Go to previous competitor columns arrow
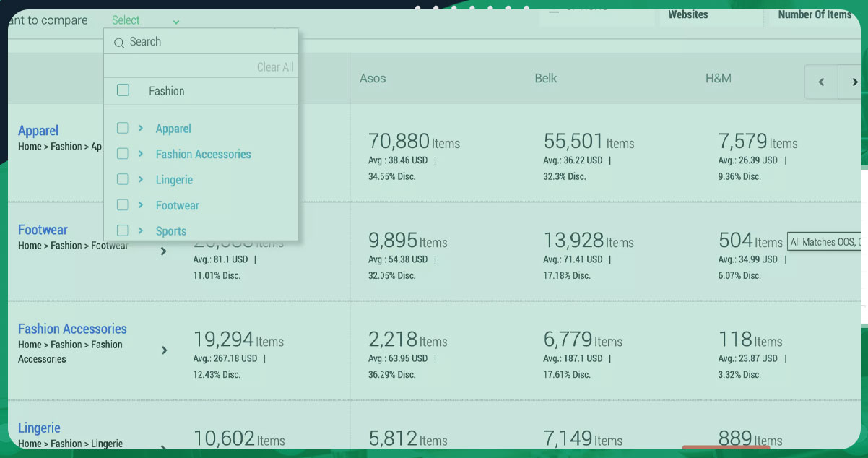The height and width of the screenshot is (458, 868). 821,82
